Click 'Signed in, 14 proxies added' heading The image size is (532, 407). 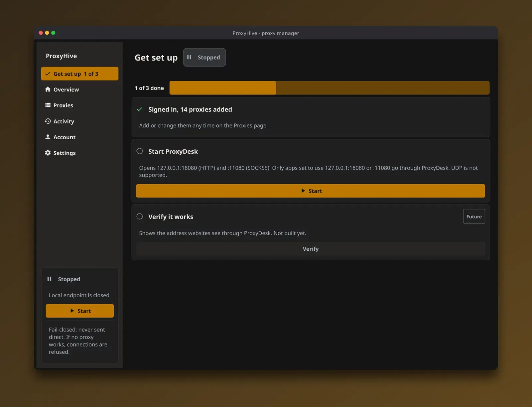coord(190,109)
